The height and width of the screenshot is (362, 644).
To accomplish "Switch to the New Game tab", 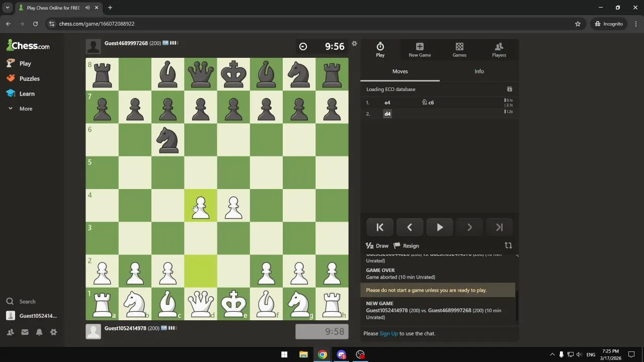I will (x=420, y=50).
